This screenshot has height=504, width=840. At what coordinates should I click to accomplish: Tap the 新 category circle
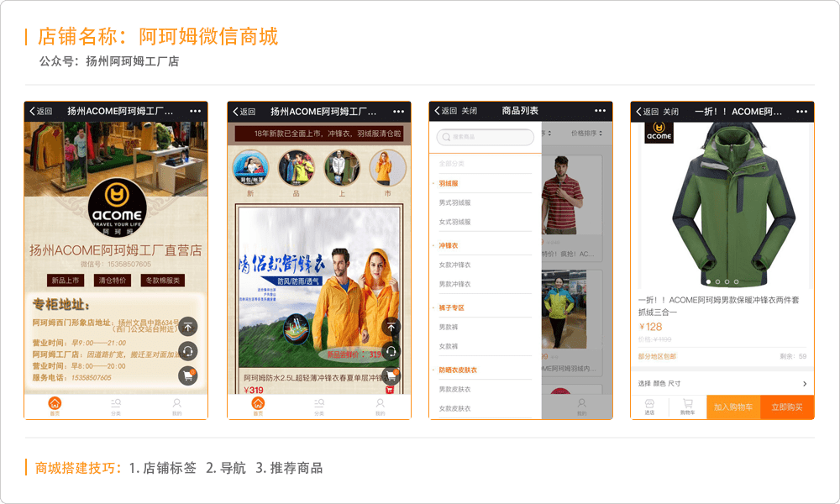[250, 168]
